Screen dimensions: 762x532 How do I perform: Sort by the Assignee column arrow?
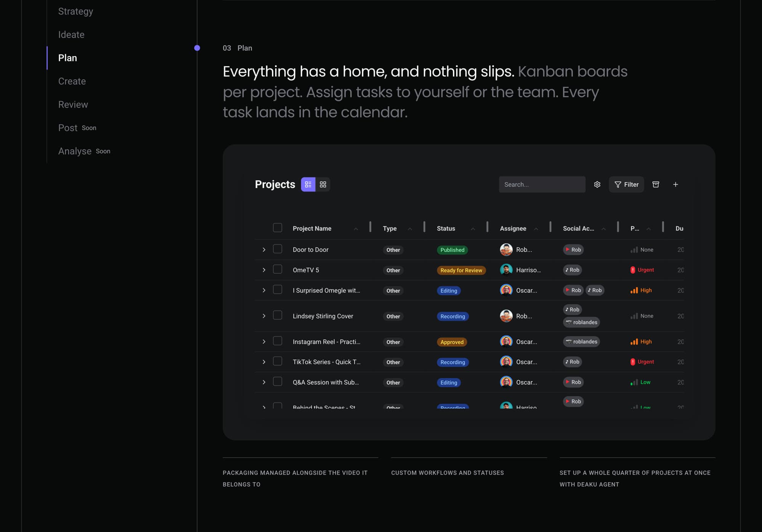point(536,229)
